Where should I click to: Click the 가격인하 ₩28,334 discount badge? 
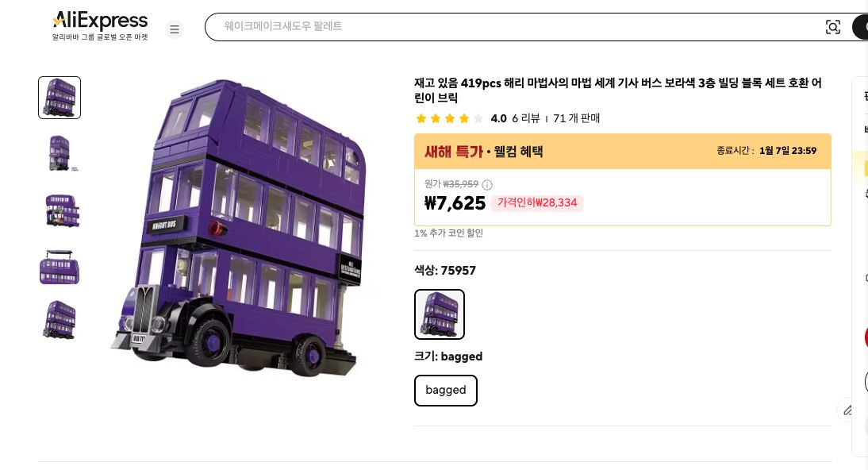pos(537,203)
